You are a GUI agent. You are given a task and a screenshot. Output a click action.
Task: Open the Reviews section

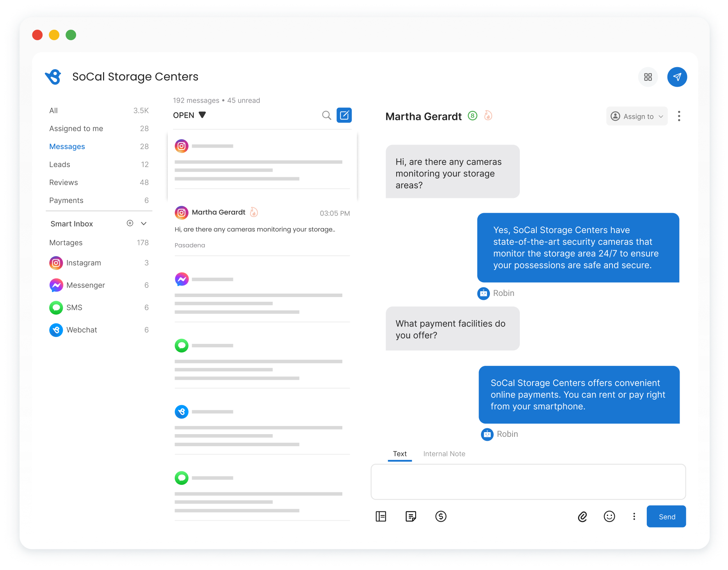[x=63, y=182]
